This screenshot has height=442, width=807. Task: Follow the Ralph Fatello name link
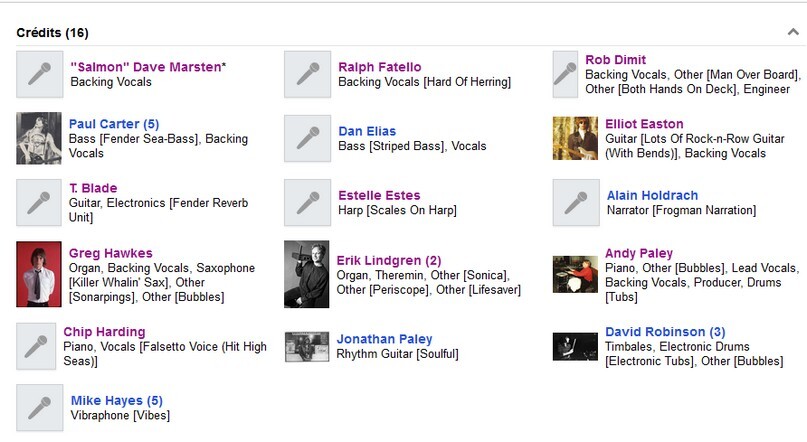pos(380,67)
